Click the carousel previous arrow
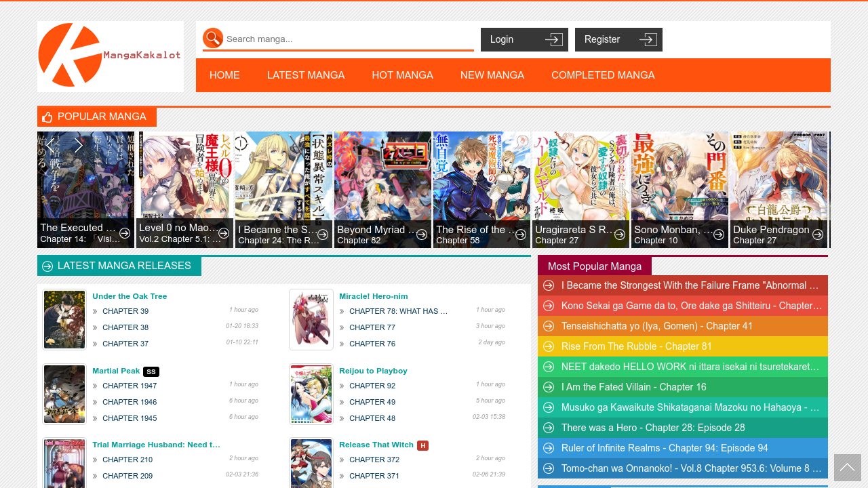868x488 pixels. point(50,145)
